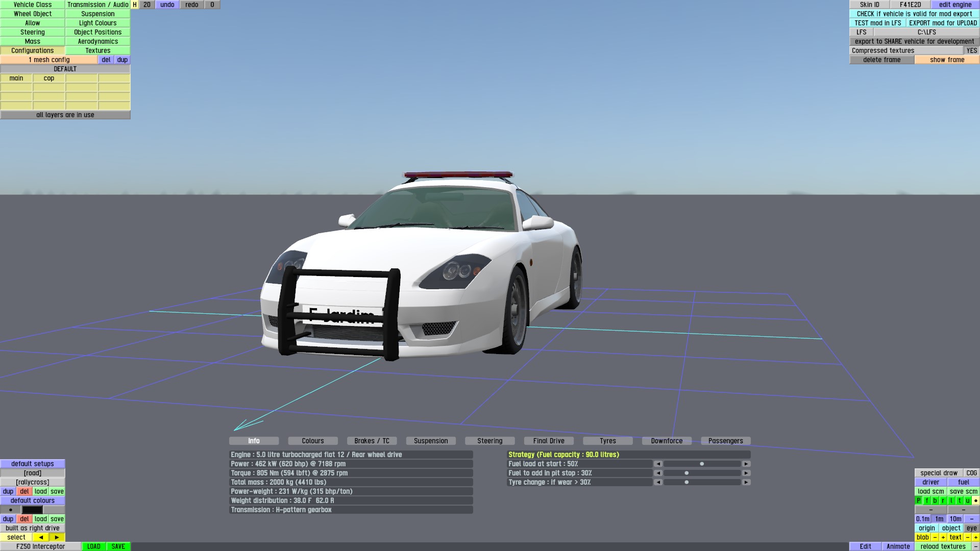Viewport: 980px width, 551px height.
Task: Click the yellow dot button after u
Action: pos(976,500)
